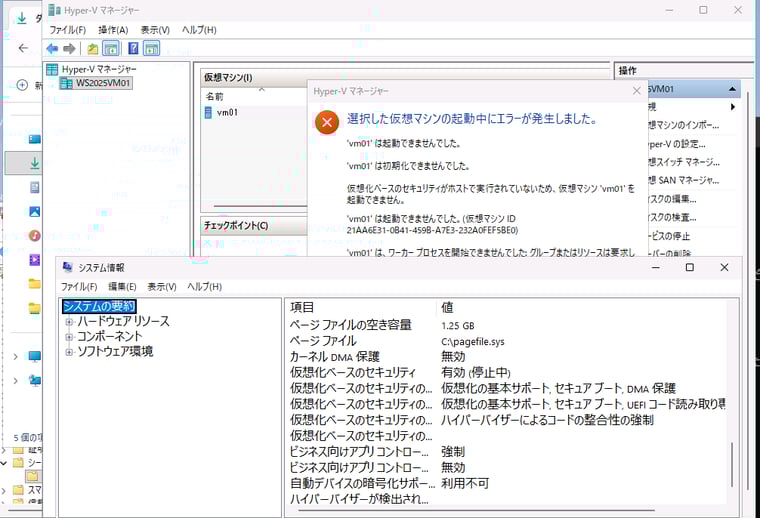Click the システム情報 vertical scrollbar thumb
This screenshot has height=518, width=760.
pos(732,465)
